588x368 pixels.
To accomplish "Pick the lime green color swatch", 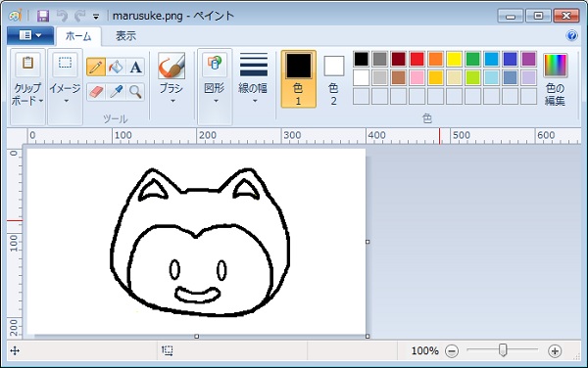I will click(473, 77).
